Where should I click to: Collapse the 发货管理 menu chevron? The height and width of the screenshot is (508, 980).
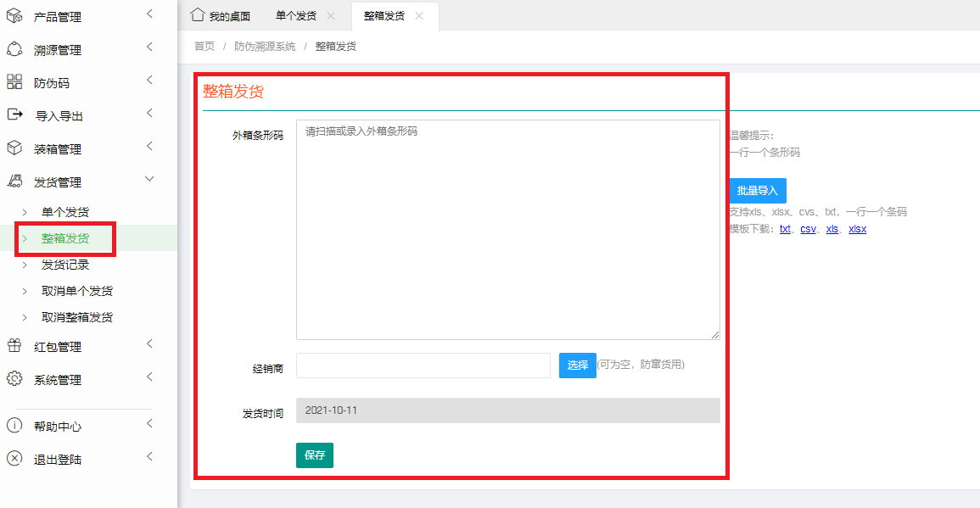(149, 180)
